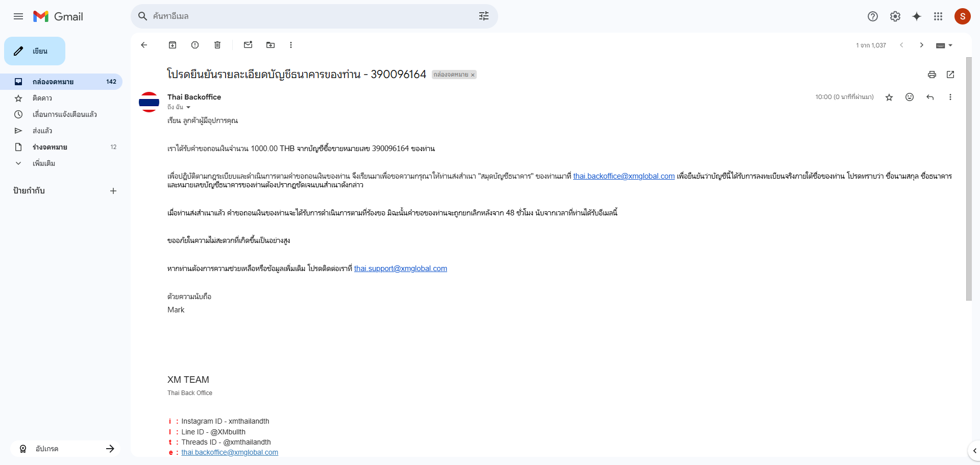Open the Sent ส่งแล้ว folder

point(61,131)
